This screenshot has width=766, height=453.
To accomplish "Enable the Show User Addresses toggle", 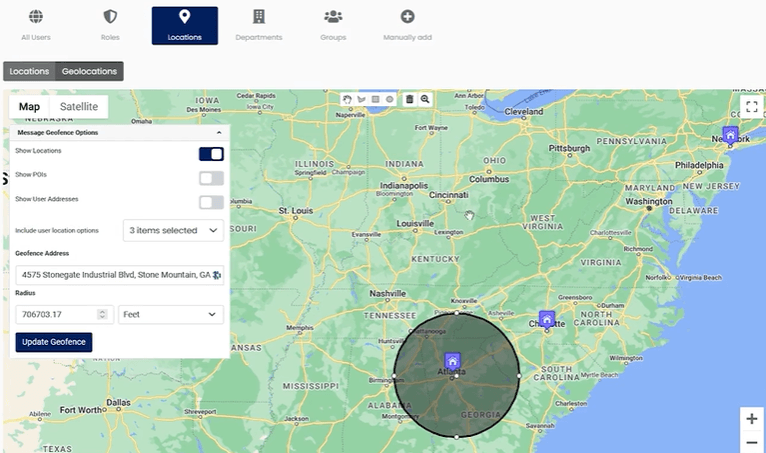I will [211, 202].
